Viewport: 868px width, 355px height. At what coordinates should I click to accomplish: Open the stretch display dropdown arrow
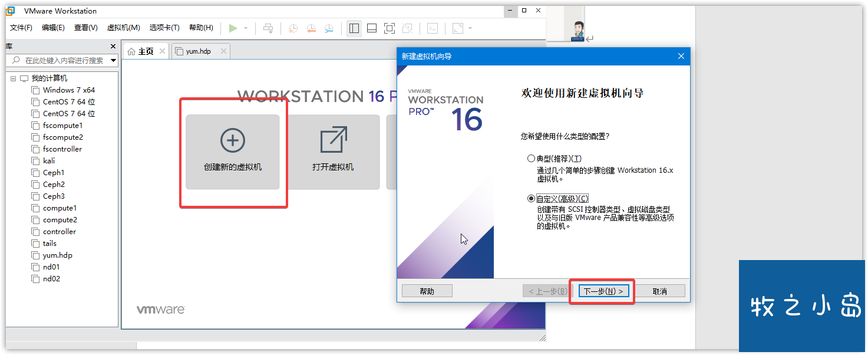[x=470, y=28]
